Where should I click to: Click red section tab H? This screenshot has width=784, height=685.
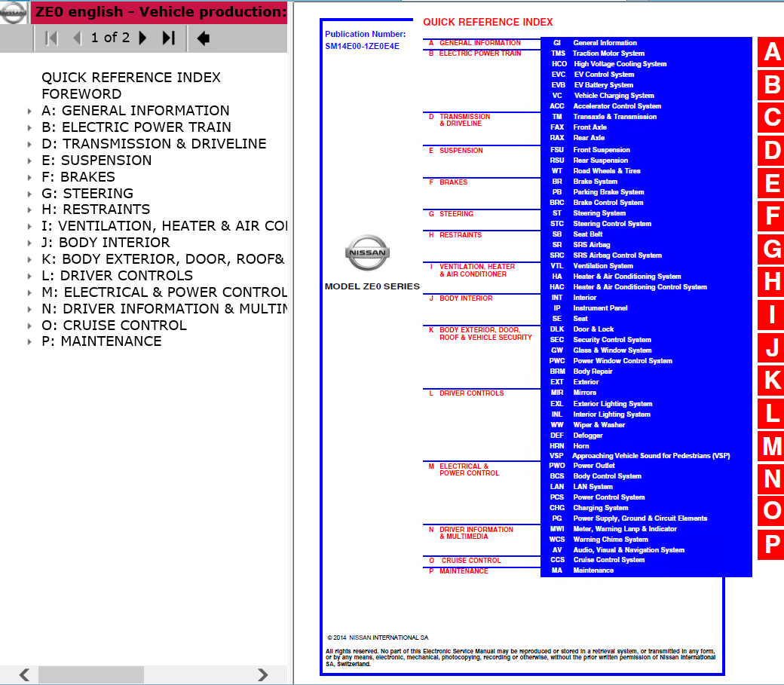point(771,282)
